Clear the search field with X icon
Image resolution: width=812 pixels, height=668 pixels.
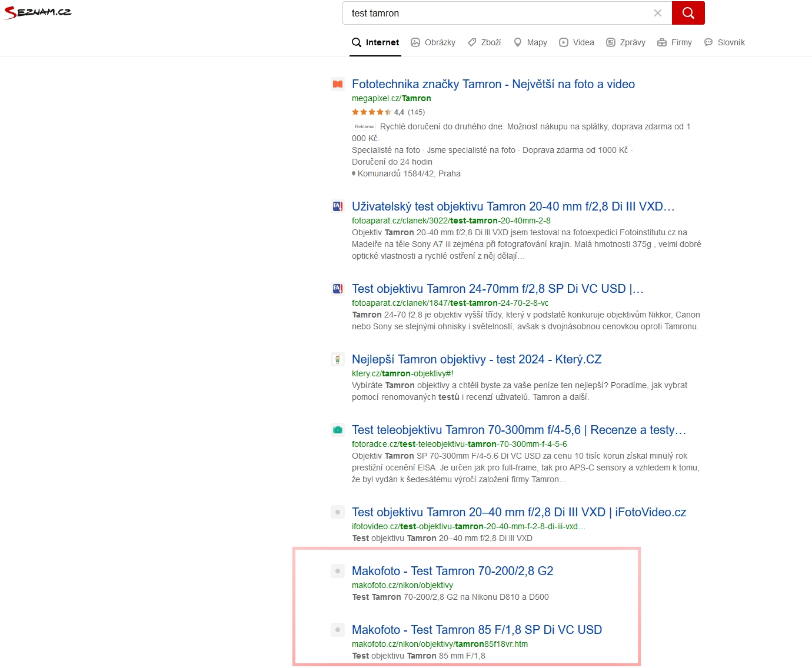(658, 13)
